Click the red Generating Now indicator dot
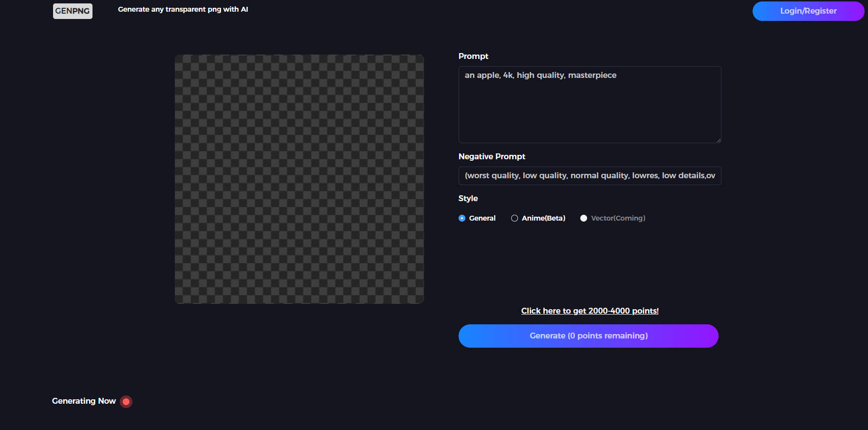The height and width of the screenshot is (430, 868). pyautogui.click(x=126, y=402)
